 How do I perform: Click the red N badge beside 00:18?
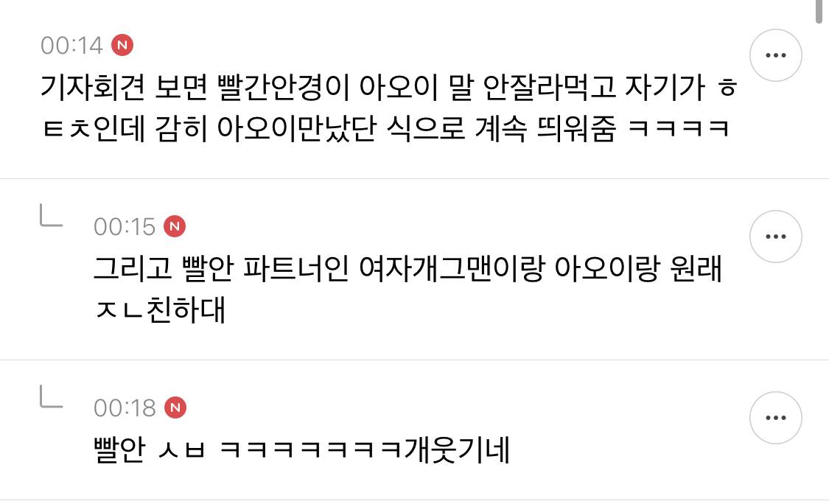click(x=175, y=407)
